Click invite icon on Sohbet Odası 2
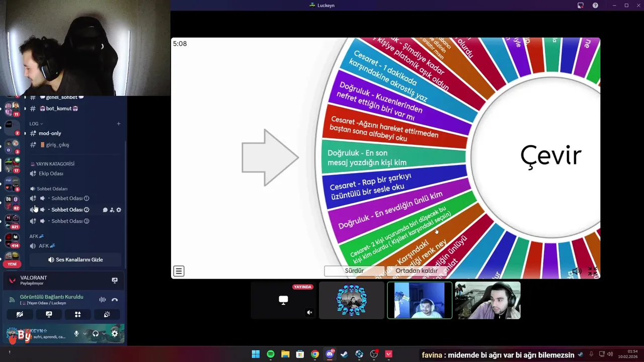Screen dimensions: 644x362 click(112, 210)
